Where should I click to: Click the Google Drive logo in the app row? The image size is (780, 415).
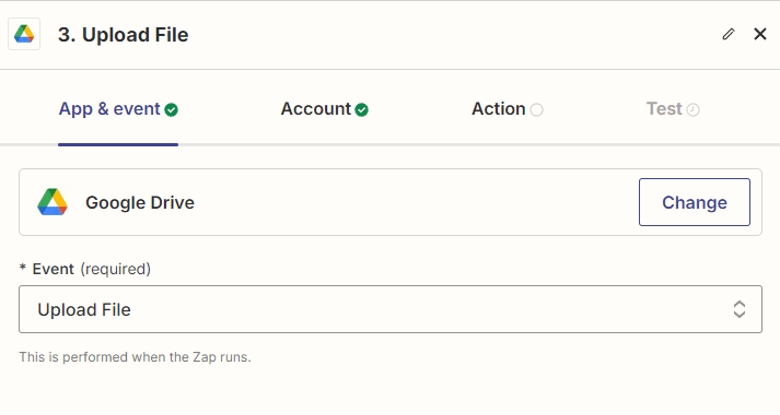[x=52, y=203]
